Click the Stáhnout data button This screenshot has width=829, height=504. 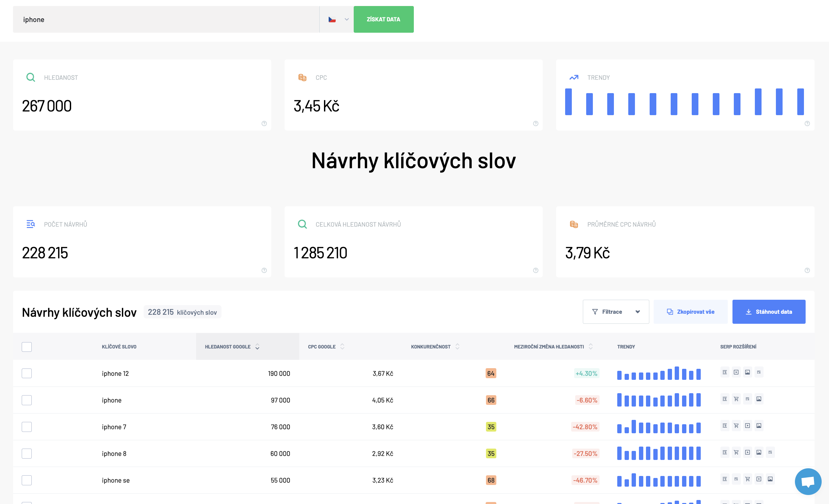[769, 312]
